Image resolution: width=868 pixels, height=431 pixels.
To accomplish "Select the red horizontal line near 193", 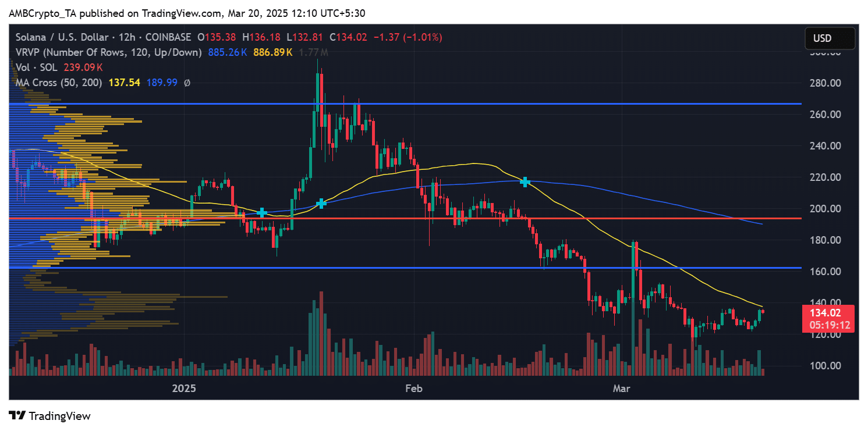I will tap(405, 219).
